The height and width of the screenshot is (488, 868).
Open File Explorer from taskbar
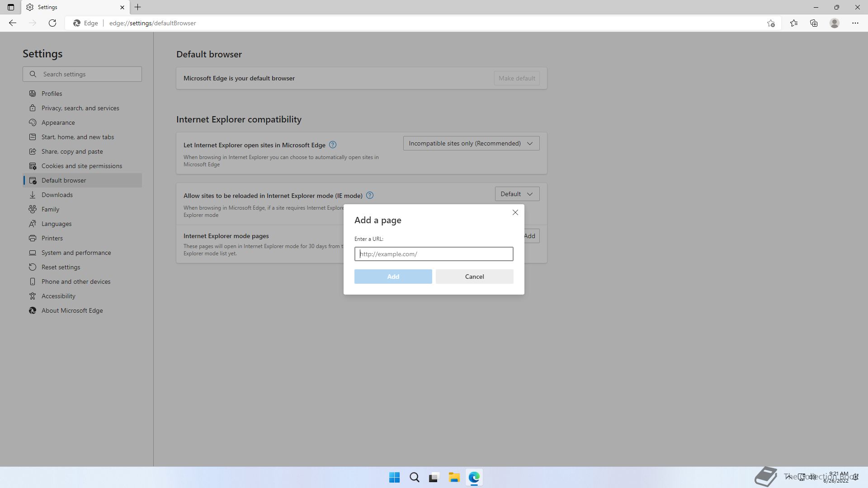(x=454, y=477)
